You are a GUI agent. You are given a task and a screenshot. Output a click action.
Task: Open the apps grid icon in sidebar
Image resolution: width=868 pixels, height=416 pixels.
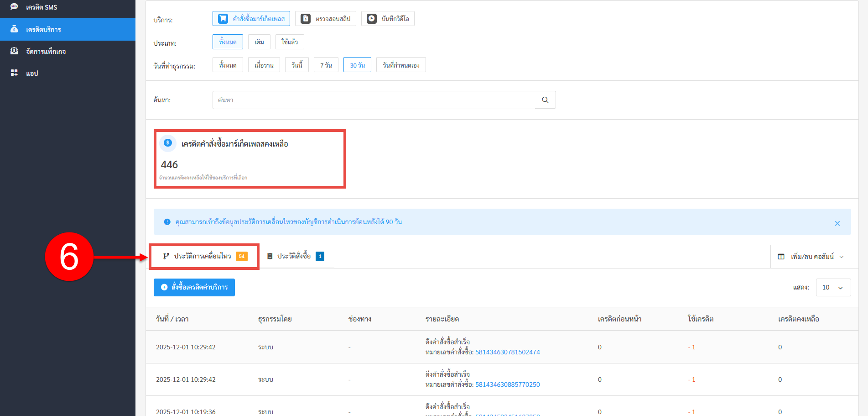pyautogui.click(x=14, y=73)
